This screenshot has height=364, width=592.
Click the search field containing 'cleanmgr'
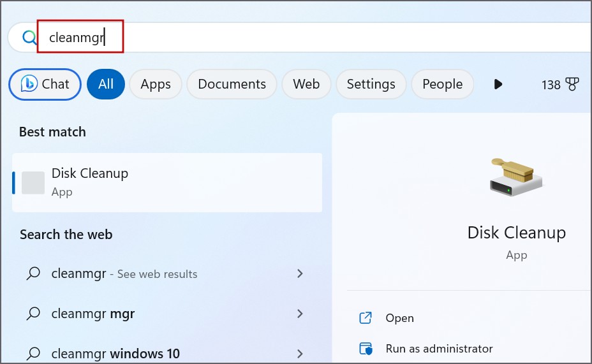(x=319, y=38)
